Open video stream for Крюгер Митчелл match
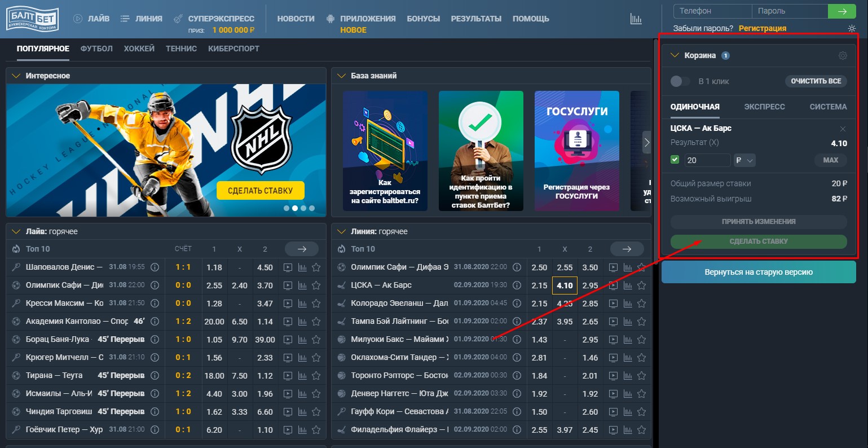Viewport: 868px width, 448px height. (288, 358)
